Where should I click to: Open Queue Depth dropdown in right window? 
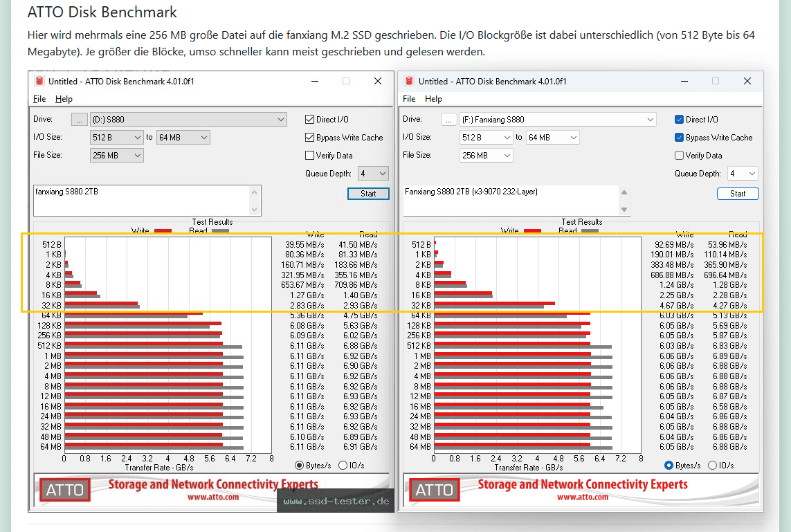pos(743,174)
